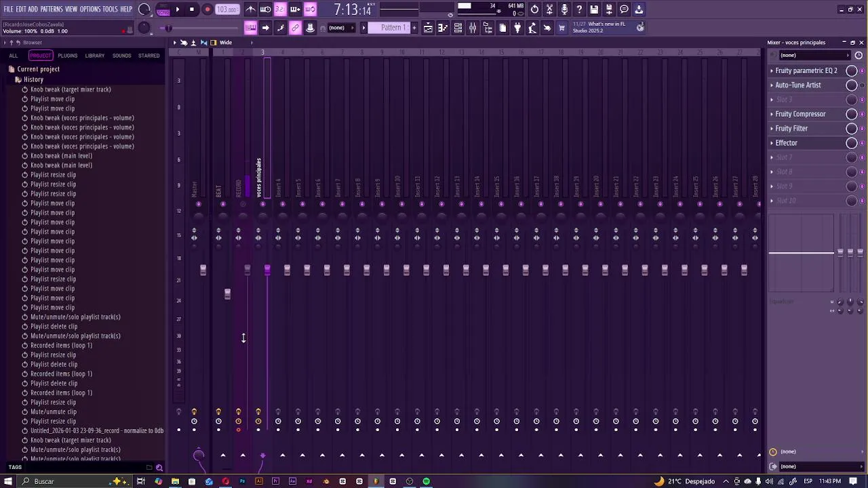Click the Wide mixer layout label
868x488 pixels.
[225, 43]
